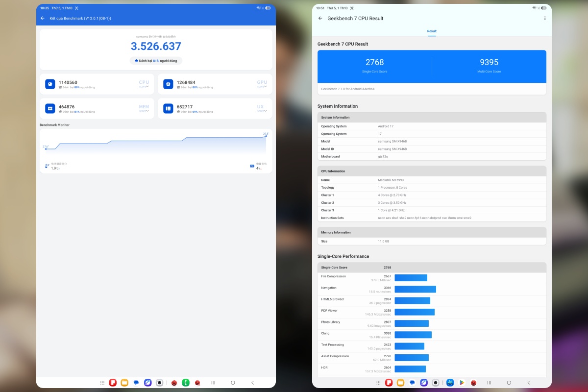Open the yellow My Files app in Geekbench window taskbar
This screenshot has height=392, width=588.
pos(400,383)
